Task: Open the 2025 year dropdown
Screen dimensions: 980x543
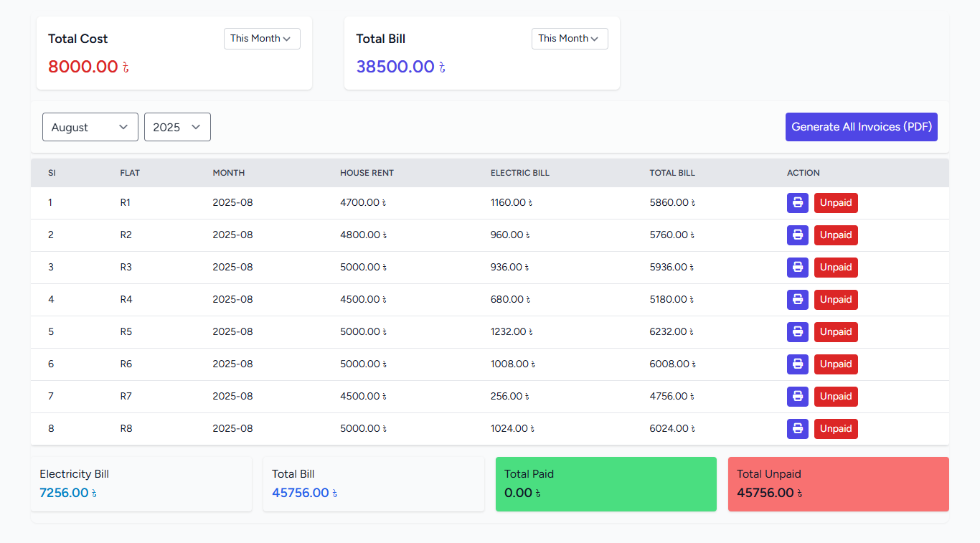Action: click(177, 127)
